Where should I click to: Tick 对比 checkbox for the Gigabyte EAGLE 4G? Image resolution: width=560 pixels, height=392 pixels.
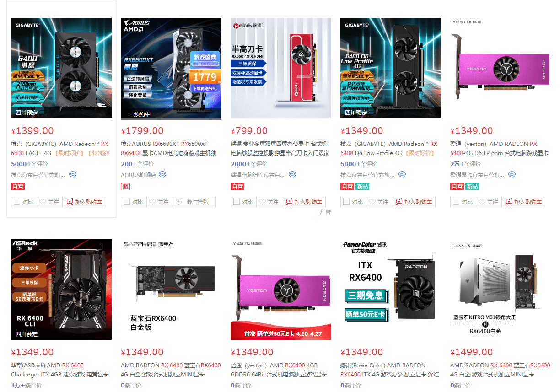point(23,202)
